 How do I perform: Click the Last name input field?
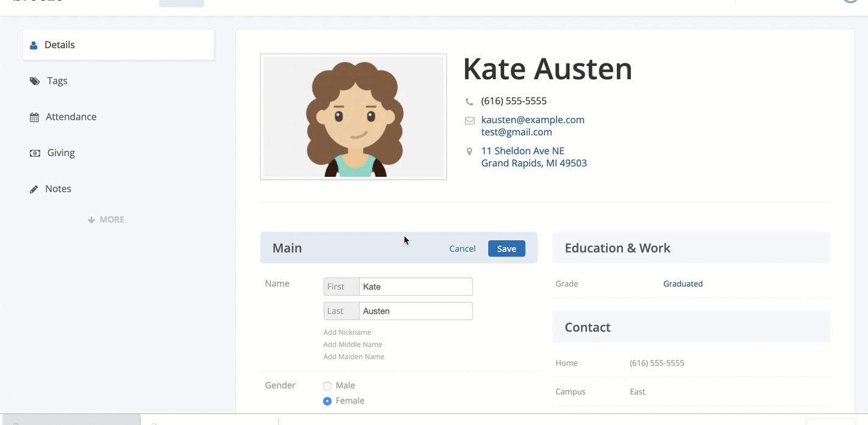click(416, 311)
